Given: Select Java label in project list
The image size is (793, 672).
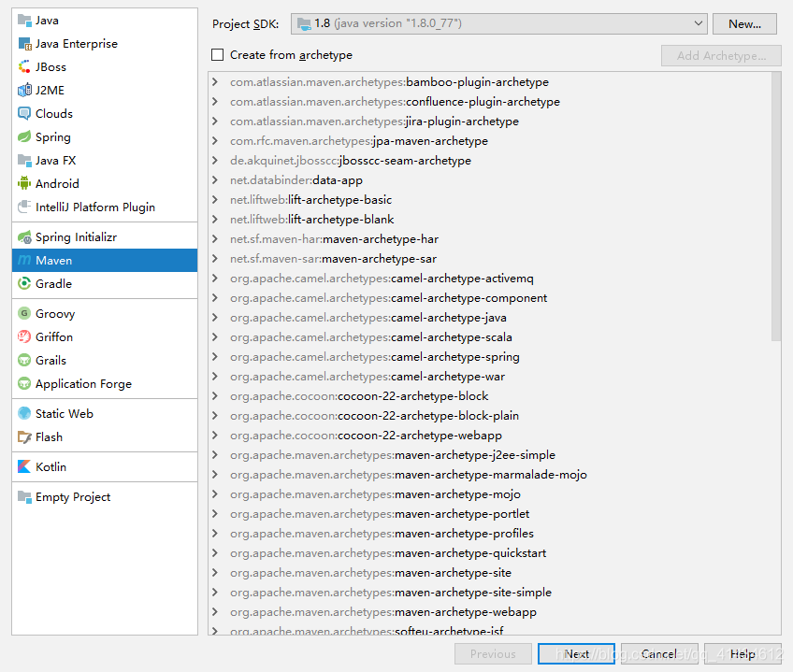Looking at the screenshot, I should click(47, 21).
